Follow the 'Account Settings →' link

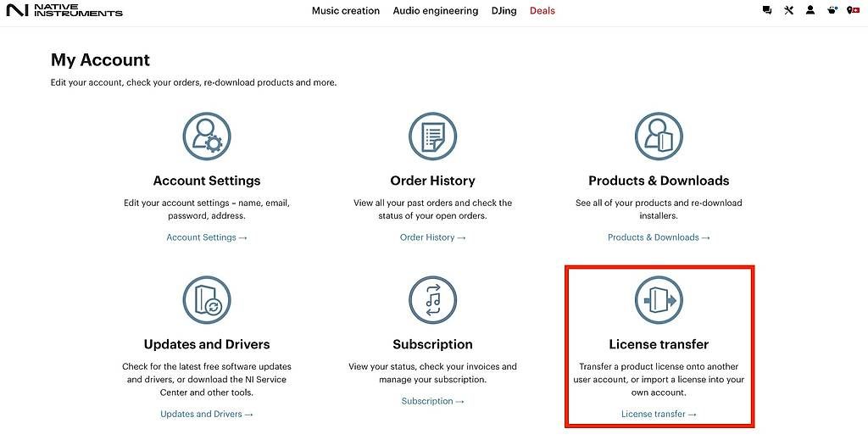coord(207,237)
